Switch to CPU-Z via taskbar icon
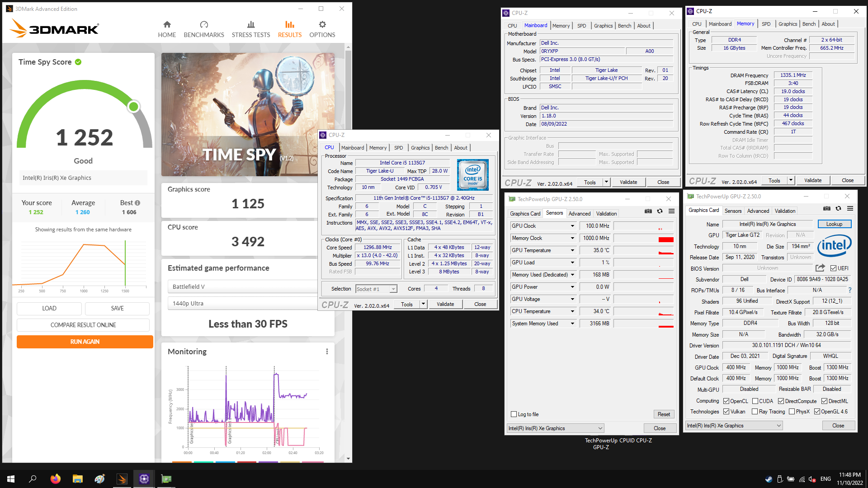Screen dimensions: 868x488 (144, 479)
